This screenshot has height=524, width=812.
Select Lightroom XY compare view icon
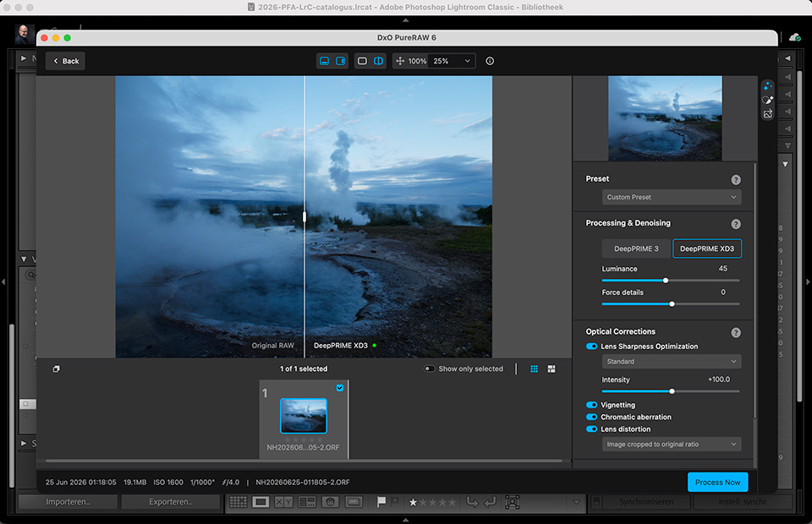pyautogui.click(x=283, y=502)
